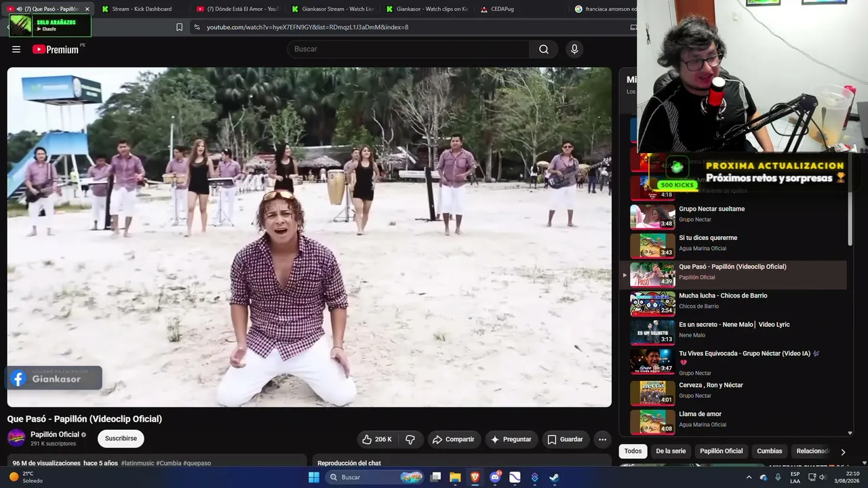The width and height of the screenshot is (868, 488).
Task: Switch to franciaca arronson Google tab
Action: [x=605, y=9]
